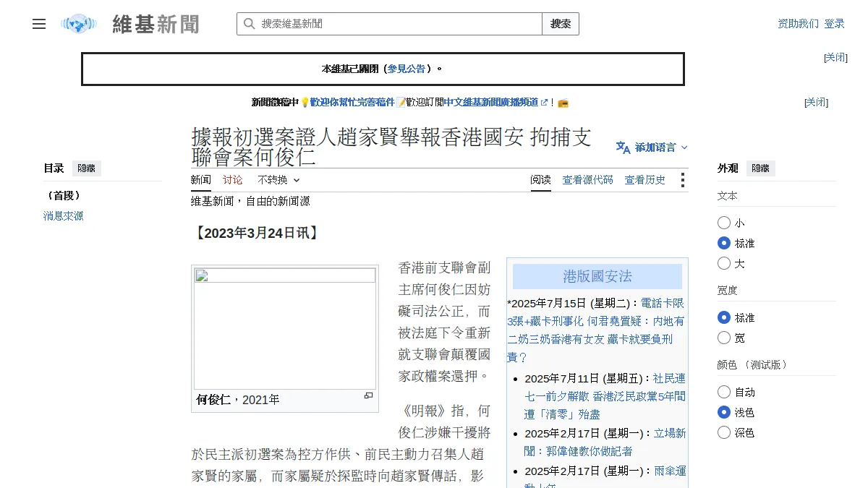Switch to the 讨论 tab
Screen dimensions: 868x488
[x=233, y=180]
